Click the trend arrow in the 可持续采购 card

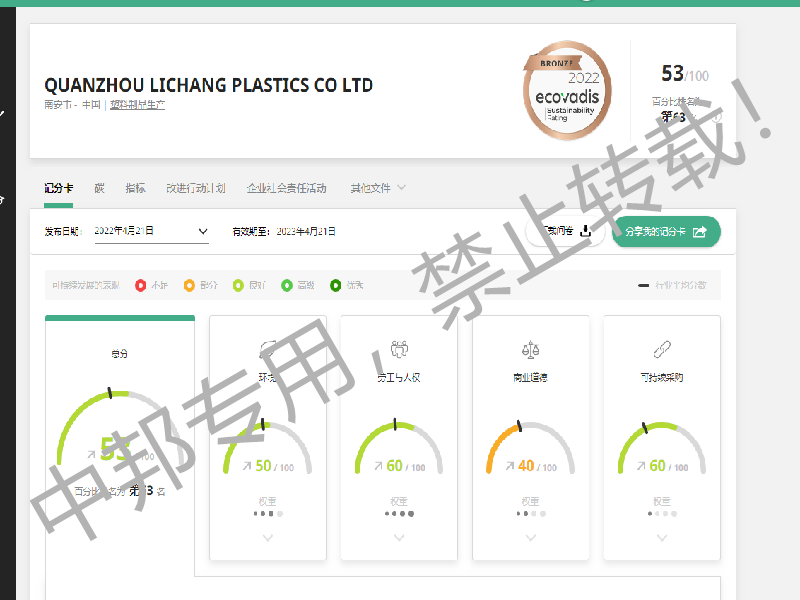[641, 466]
